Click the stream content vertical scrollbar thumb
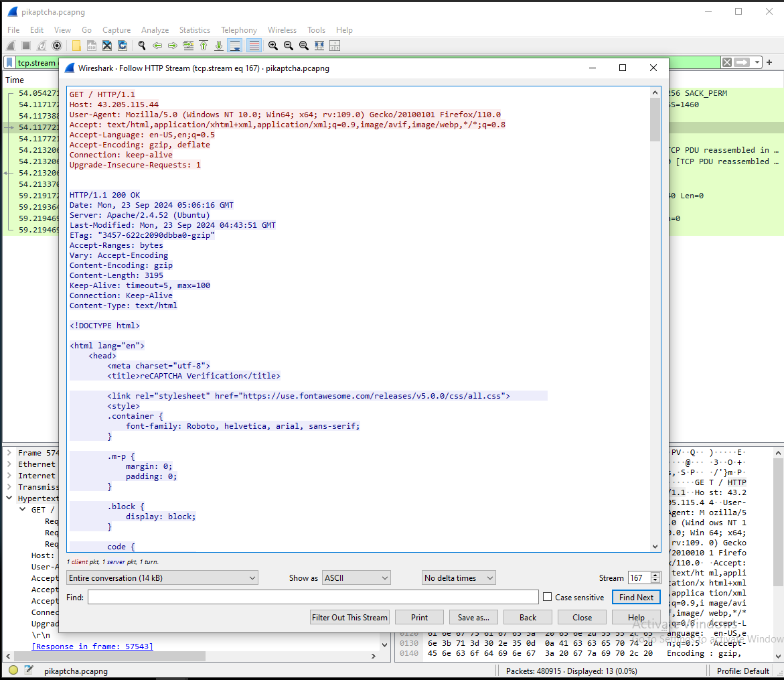Screen dimensions: 784x680 coord(655,120)
